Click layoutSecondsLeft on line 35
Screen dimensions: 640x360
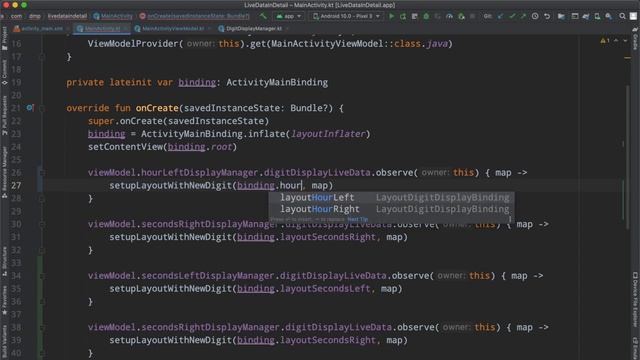click(x=325, y=289)
